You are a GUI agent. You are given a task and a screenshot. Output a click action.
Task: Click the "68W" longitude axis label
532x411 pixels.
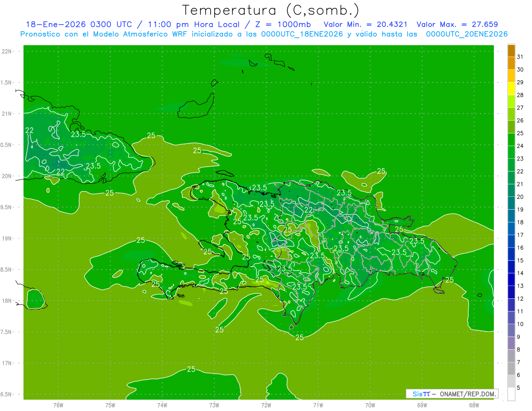click(x=474, y=405)
